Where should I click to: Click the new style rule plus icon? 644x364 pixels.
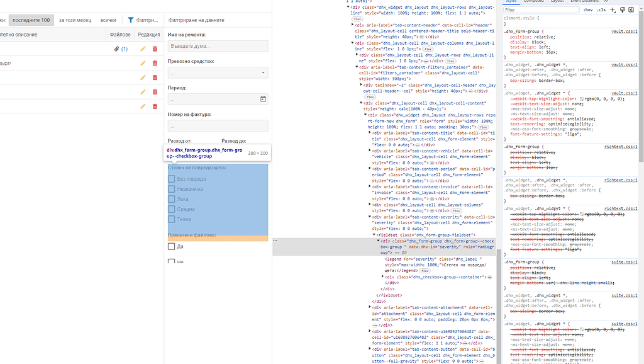point(612,10)
